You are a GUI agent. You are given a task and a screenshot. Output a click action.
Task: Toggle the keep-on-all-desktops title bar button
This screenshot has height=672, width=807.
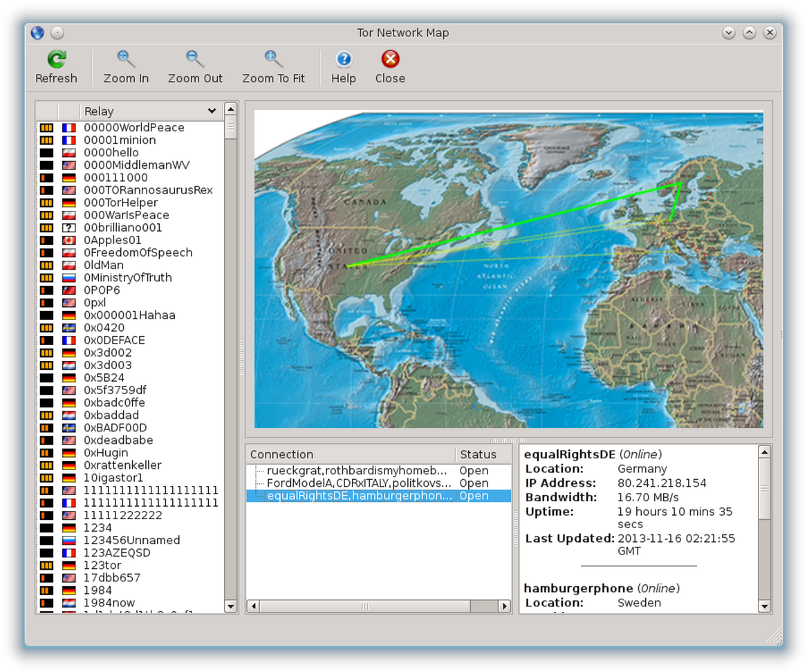pyautogui.click(x=57, y=33)
